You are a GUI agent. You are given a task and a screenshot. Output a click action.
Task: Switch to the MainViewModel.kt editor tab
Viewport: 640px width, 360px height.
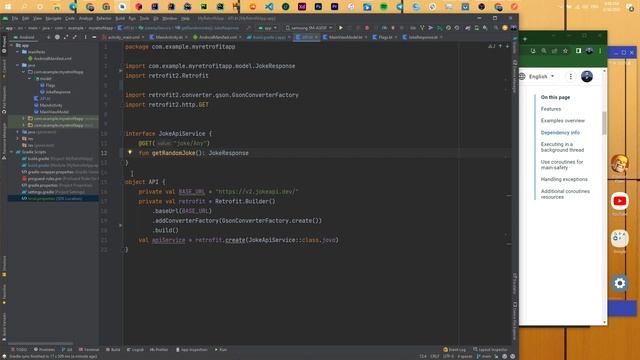point(345,37)
